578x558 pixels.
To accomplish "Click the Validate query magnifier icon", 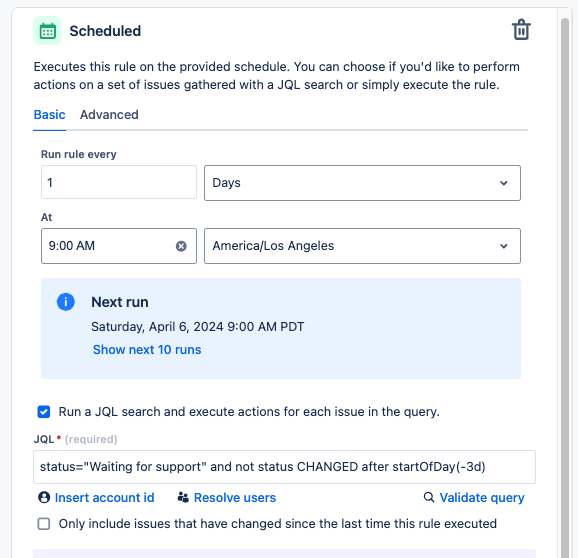I will [429, 497].
